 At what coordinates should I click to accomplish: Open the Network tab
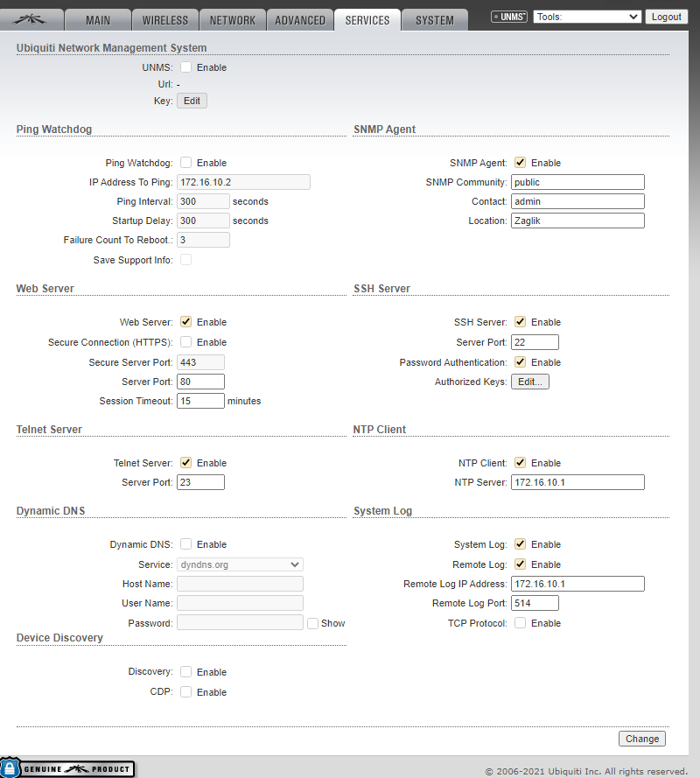[232, 20]
